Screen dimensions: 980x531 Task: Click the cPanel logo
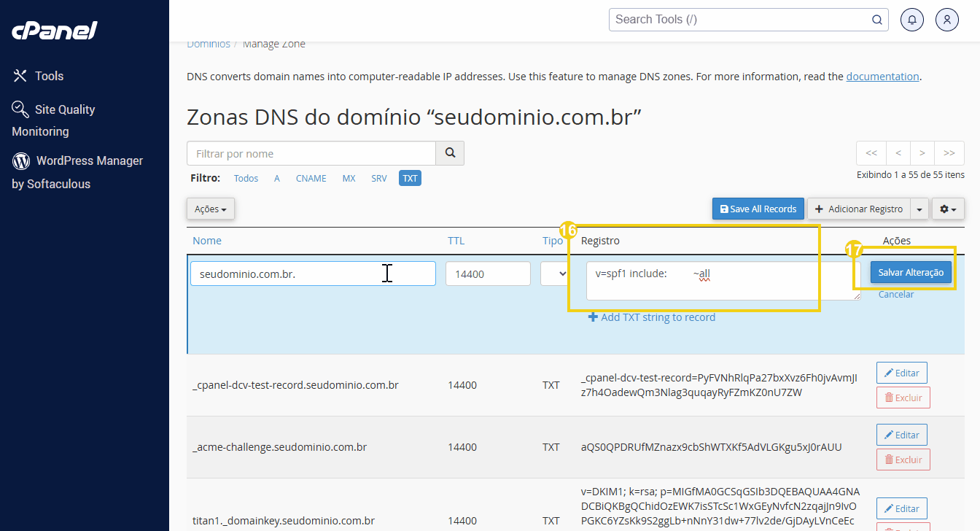coord(55,31)
